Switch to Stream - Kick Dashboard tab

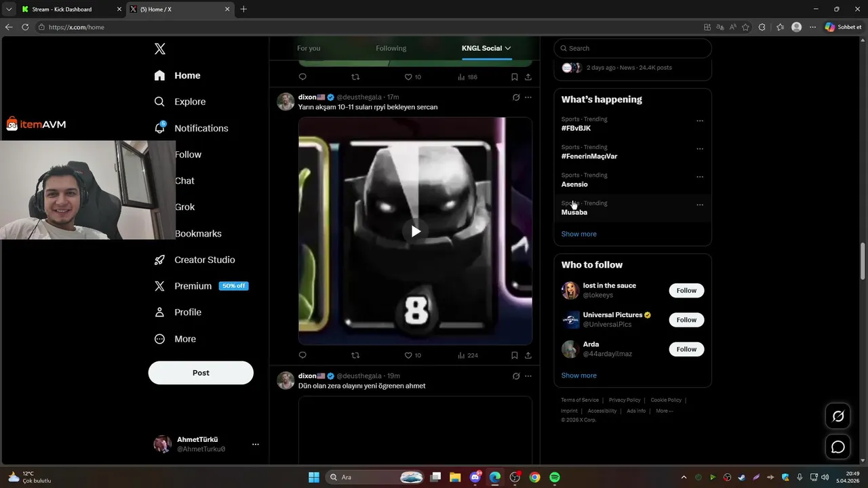[x=71, y=9]
